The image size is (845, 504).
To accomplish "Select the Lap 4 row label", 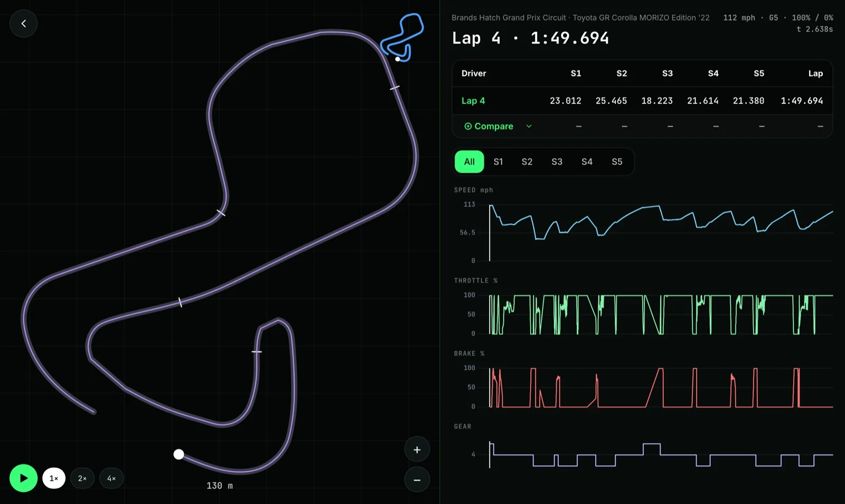I will click(473, 101).
